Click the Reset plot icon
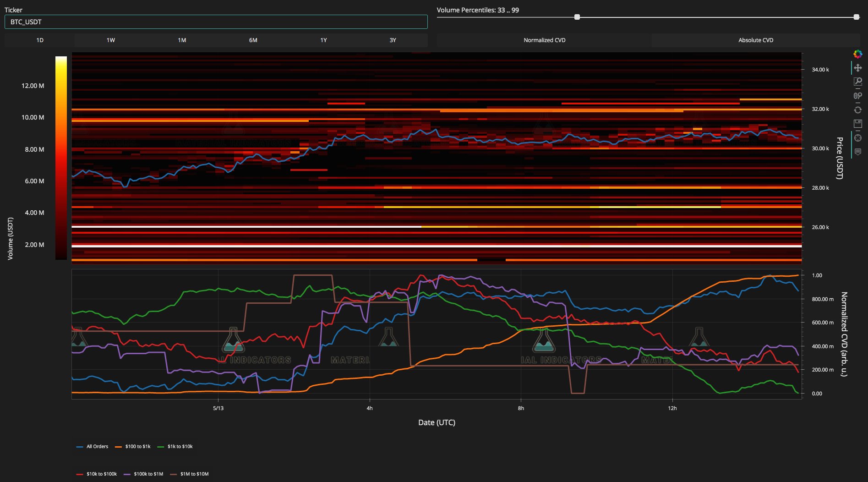 point(857,110)
